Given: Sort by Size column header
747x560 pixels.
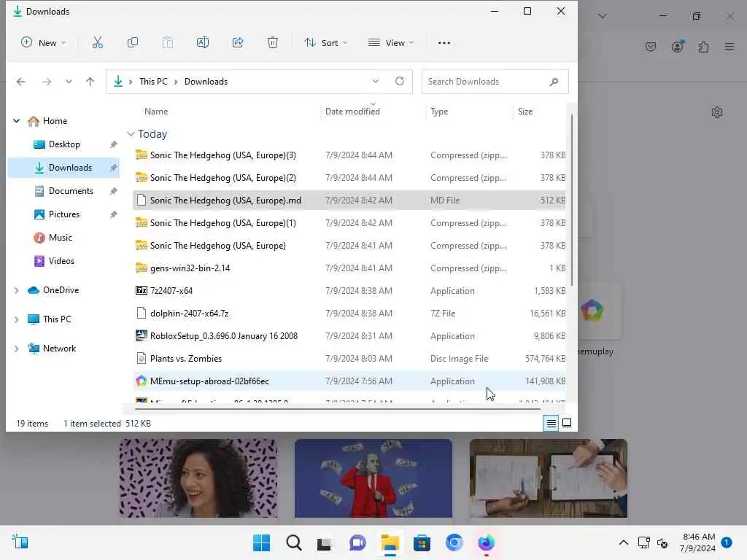Looking at the screenshot, I should (525, 112).
